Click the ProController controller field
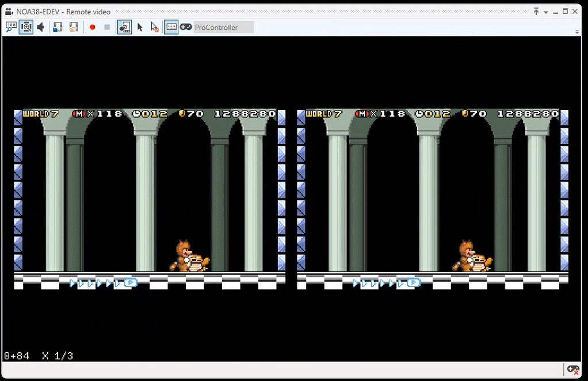This screenshot has width=588, height=381. pyautogui.click(x=223, y=27)
